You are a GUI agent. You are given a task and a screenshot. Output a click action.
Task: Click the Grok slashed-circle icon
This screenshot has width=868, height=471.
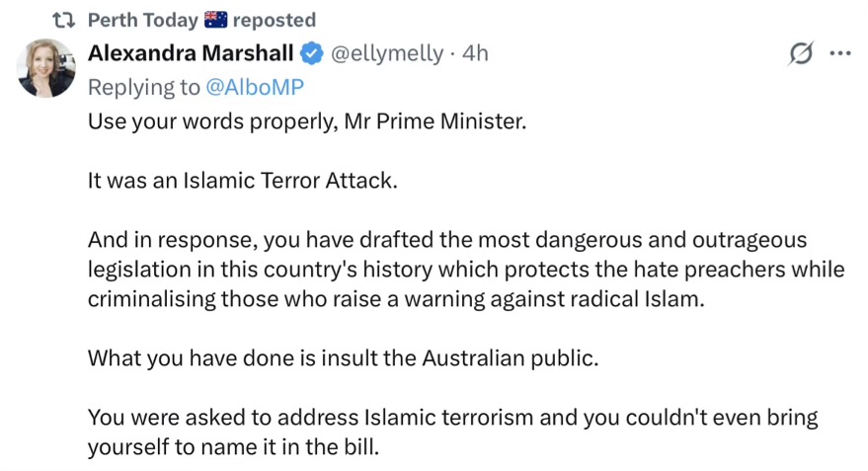pyautogui.click(x=799, y=54)
